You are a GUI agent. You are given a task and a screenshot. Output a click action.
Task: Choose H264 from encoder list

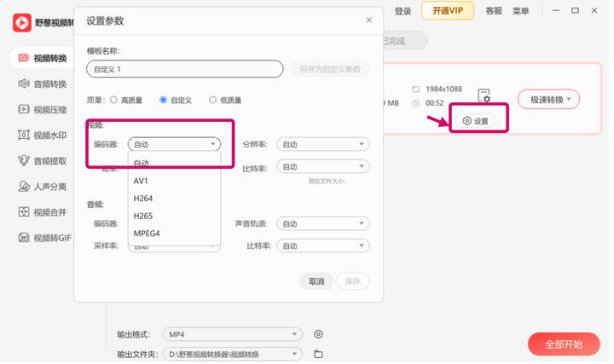tap(174, 199)
